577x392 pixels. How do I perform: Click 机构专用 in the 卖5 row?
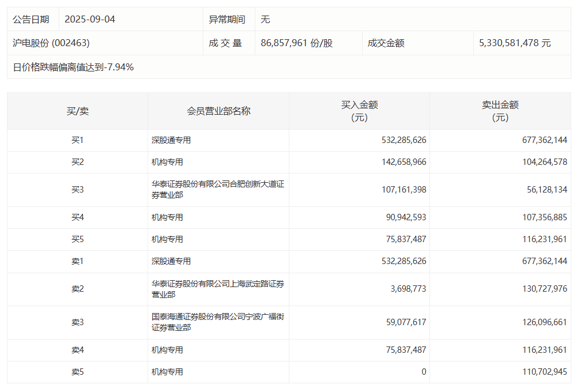pyautogui.click(x=167, y=372)
